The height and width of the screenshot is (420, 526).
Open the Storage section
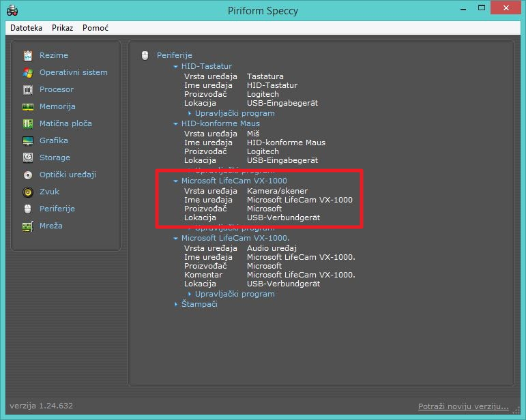55,157
